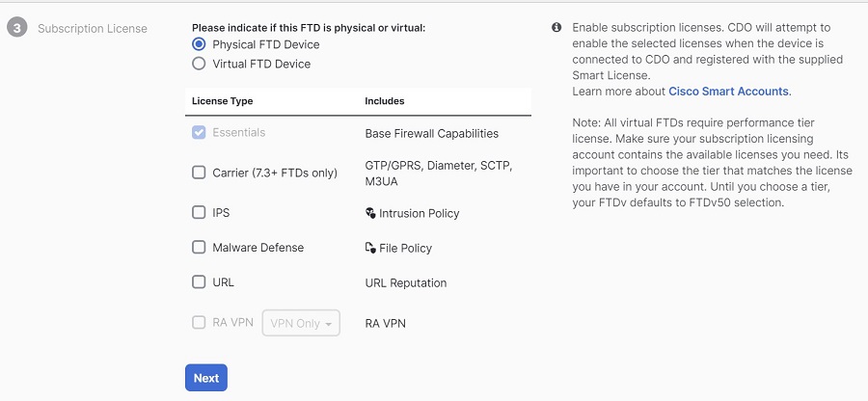Tick the Malware Defense checkbox
Screen dimensions: 868x401
pyautogui.click(x=199, y=247)
